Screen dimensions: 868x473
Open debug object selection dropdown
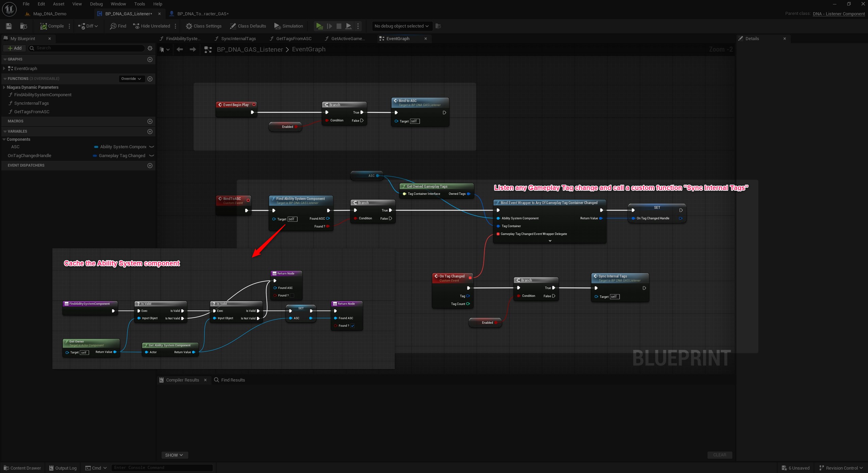(x=401, y=26)
